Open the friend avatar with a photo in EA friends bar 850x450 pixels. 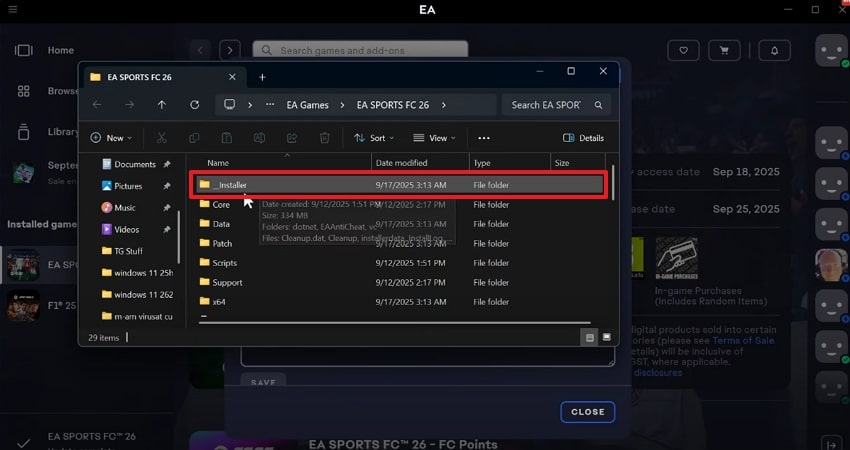831,265
